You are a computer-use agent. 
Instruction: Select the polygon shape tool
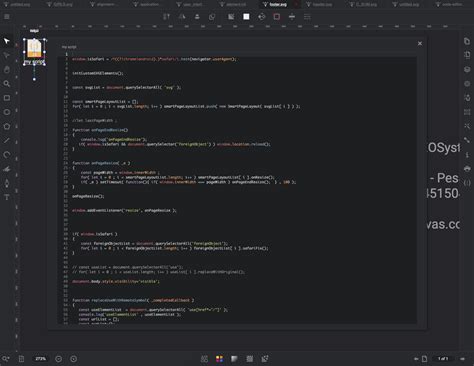click(6, 126)
